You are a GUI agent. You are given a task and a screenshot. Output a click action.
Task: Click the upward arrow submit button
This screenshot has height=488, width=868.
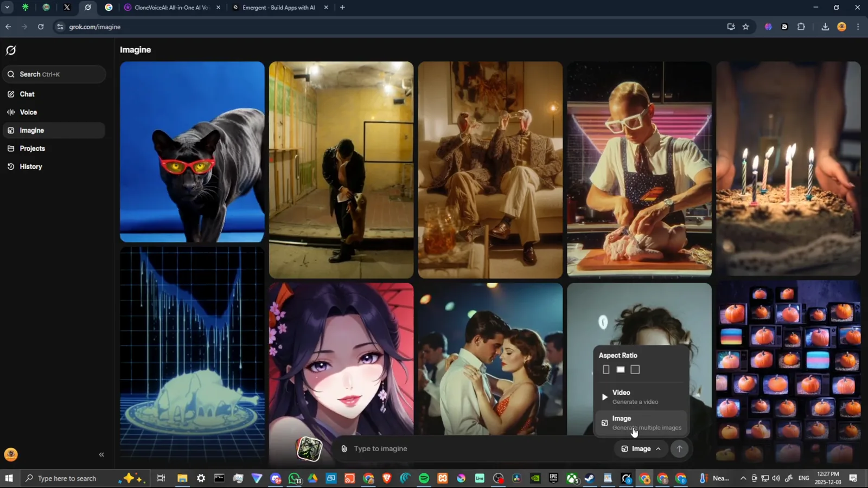[679, 449]
